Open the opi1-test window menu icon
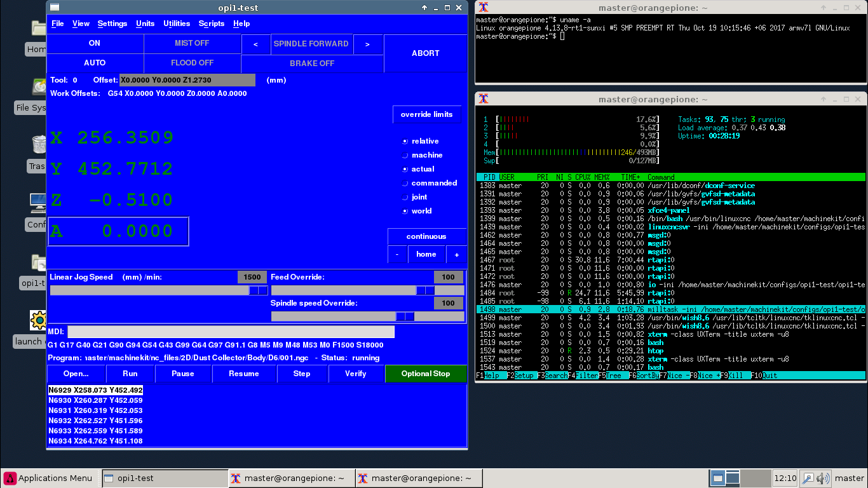The image size is (868, 488). [55, 8]
